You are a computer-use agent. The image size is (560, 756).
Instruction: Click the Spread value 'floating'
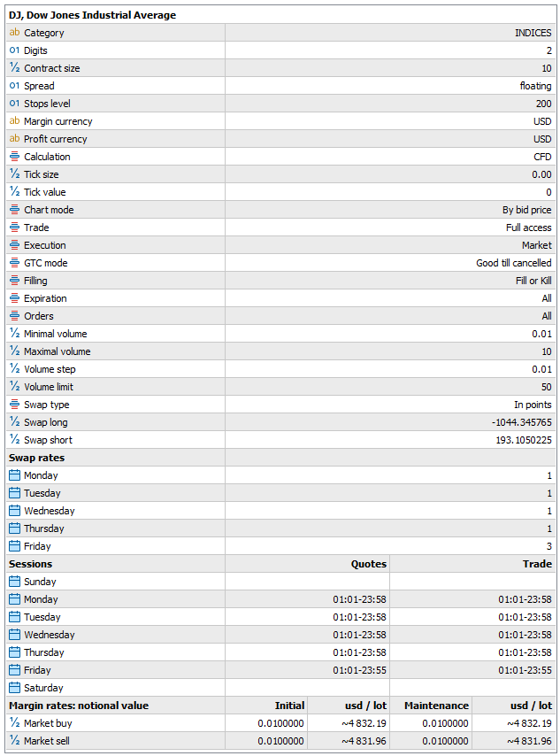532,86
